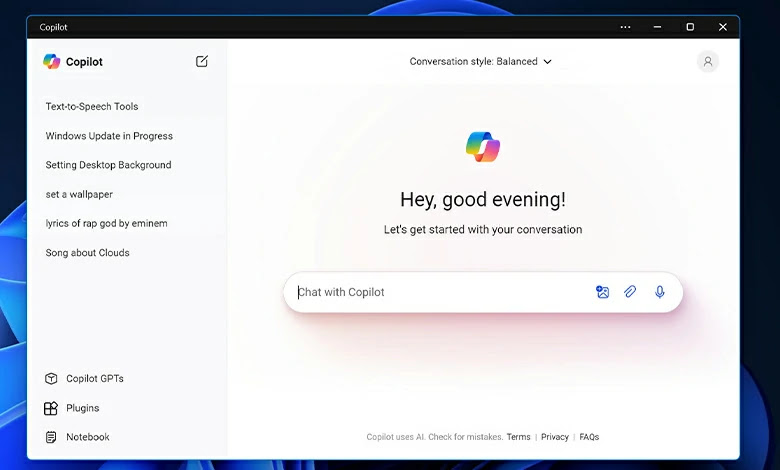Click the Copilot title in sidebar header

(84, 62)
